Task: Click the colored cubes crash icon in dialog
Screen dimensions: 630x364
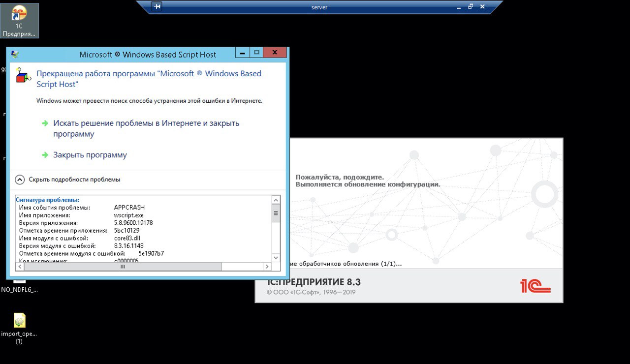Action: pos(23,75)
